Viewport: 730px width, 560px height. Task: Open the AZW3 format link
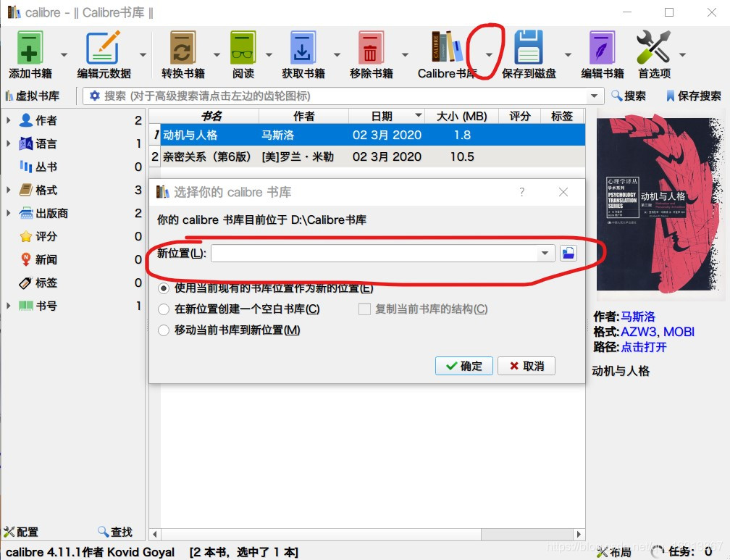(x=639, y=332)
